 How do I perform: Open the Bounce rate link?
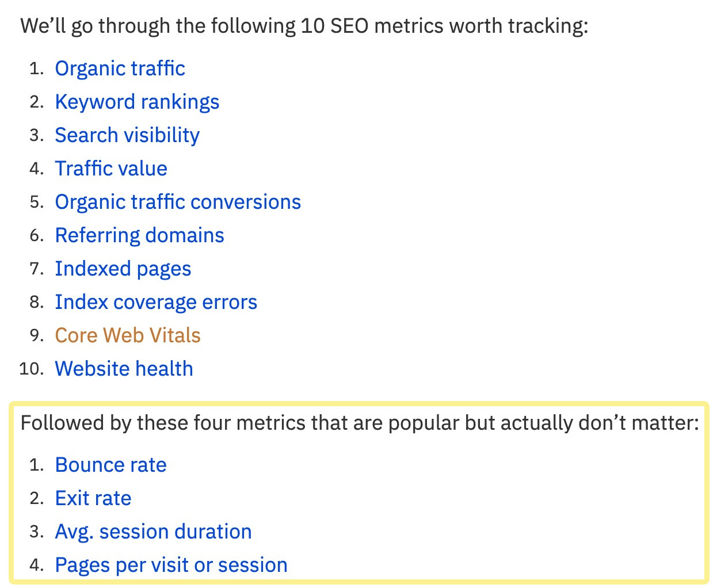click(110, 465)
